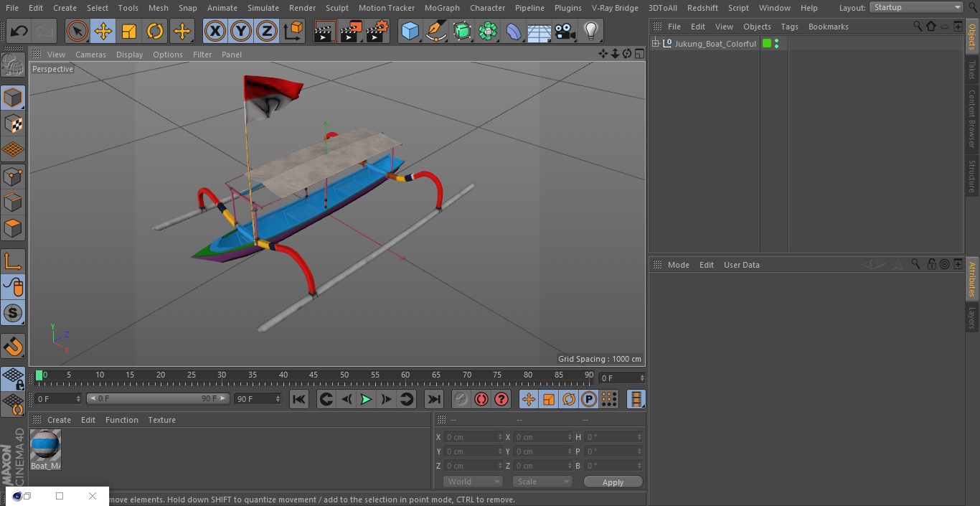980x506 pixels.
Task: Click timeline marker at frame 45
Action: (x=314, y=375)
